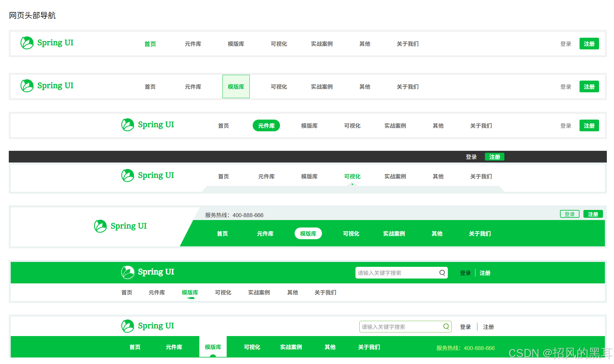Click the Spring UI leaf logo in second navbar
This screenshot has height=364, width=614.
pyautogui.click(x=27, y=85)
